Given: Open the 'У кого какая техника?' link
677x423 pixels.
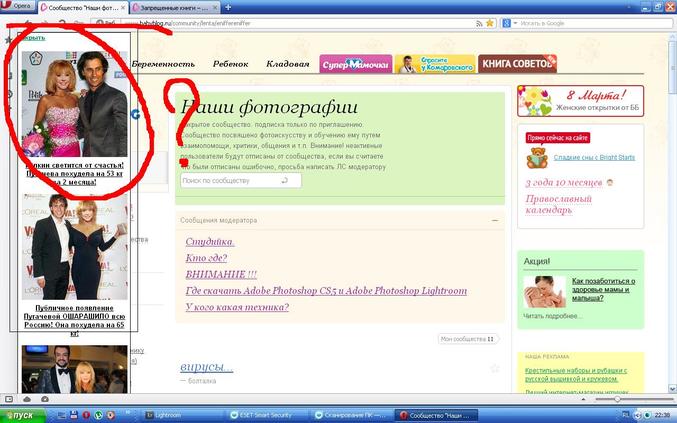Looking at the screenshot, I should coord(237,306).
